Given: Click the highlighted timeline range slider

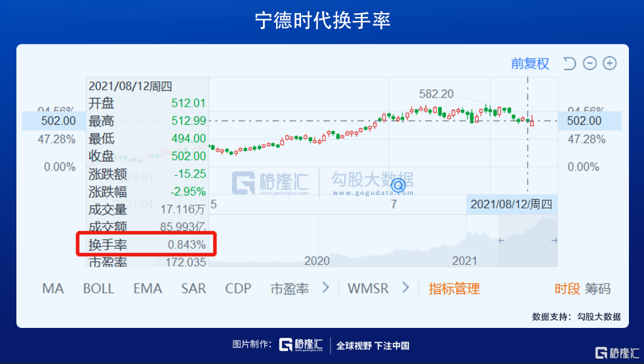Looking at the screenshot, I should pyautogui.click(x=528, y=241).
